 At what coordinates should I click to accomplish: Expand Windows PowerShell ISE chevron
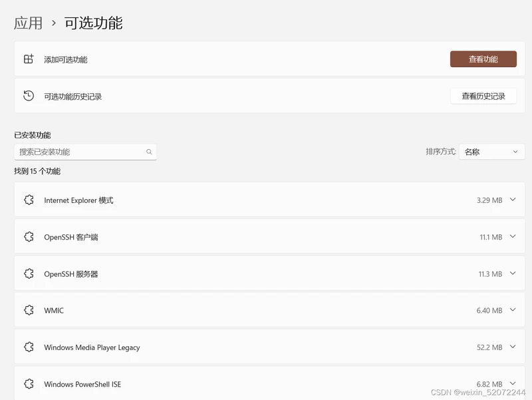pyautogui.click(x=513, y=383)
